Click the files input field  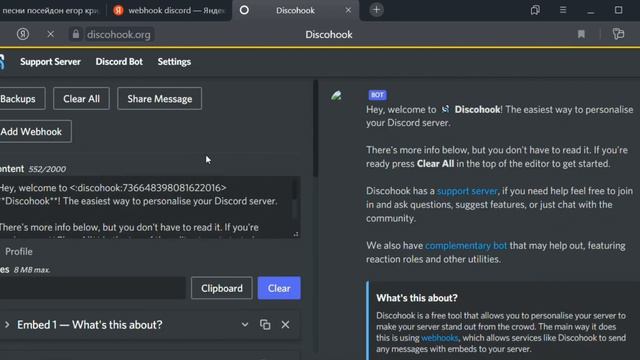(92, 288)
